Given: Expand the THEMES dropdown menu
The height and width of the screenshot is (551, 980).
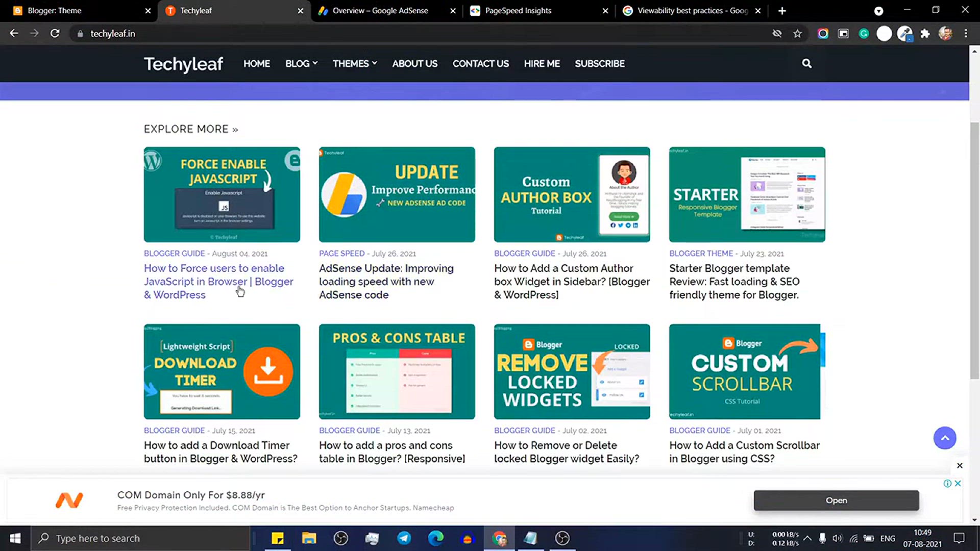Looking at the screenshot, I should [x=355, y=64].
